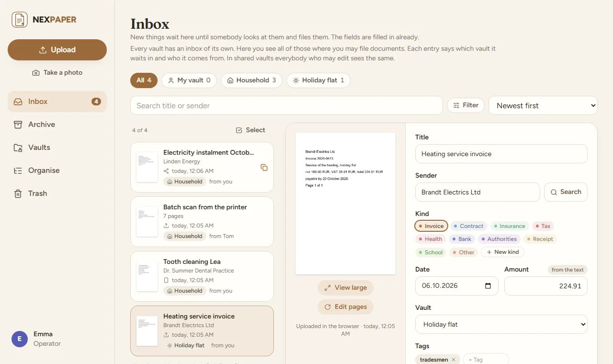613x364 pixels.
Task: Open the Inbox sidebar item
Action: 57,102
